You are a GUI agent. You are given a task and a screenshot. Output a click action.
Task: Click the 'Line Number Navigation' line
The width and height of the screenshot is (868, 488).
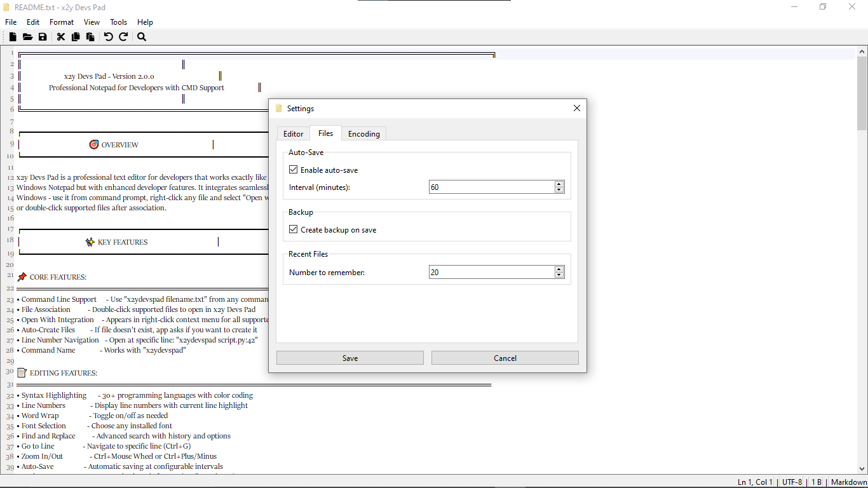coord(137,340)
